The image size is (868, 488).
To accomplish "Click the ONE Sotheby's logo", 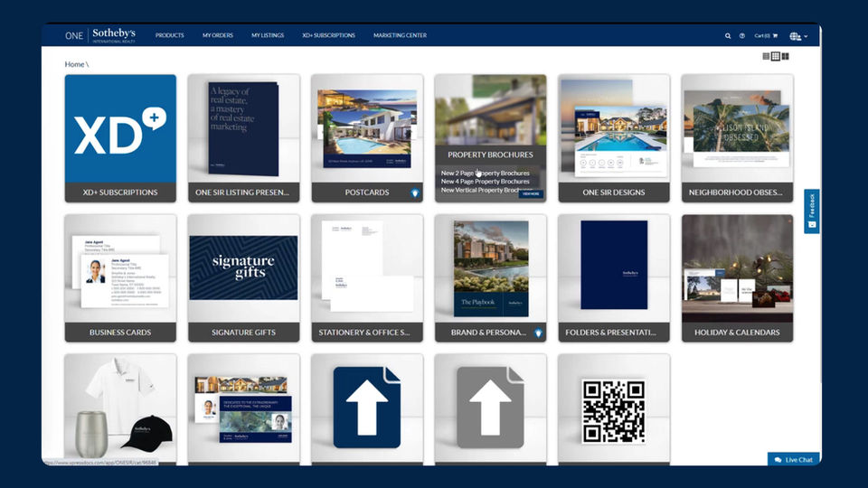I will pyautogui.click(x=100, y=35).
